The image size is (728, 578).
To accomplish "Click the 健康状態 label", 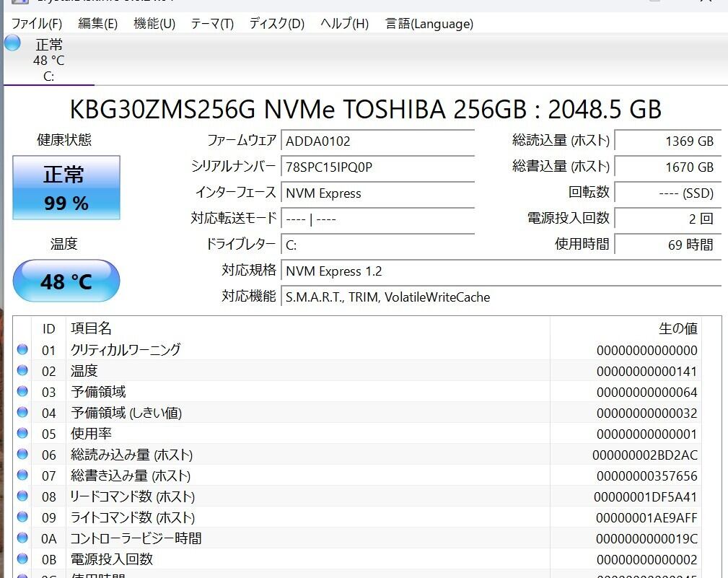I will (x=64, y=140).
